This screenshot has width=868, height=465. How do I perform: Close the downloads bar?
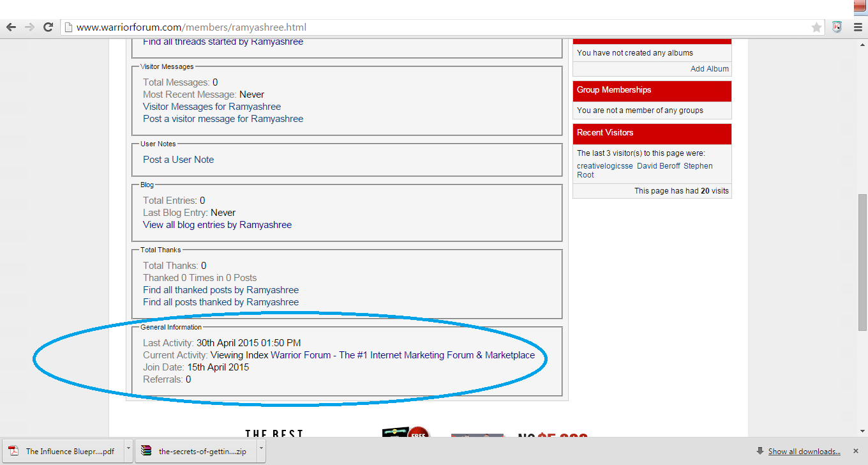point(857,451)
